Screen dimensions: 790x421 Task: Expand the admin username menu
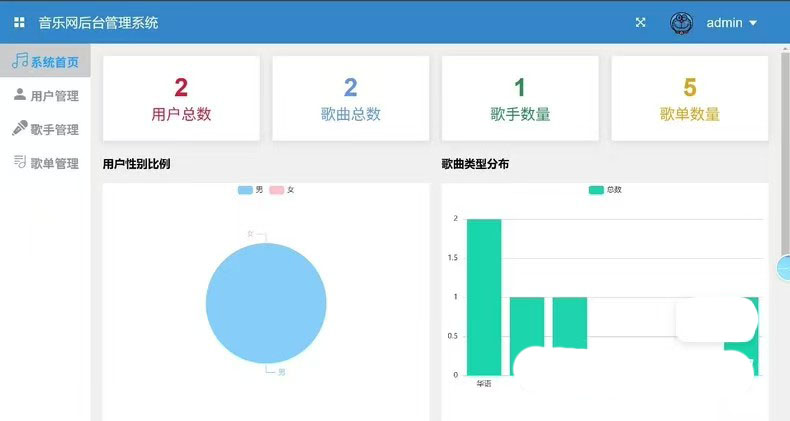(724, 23)
